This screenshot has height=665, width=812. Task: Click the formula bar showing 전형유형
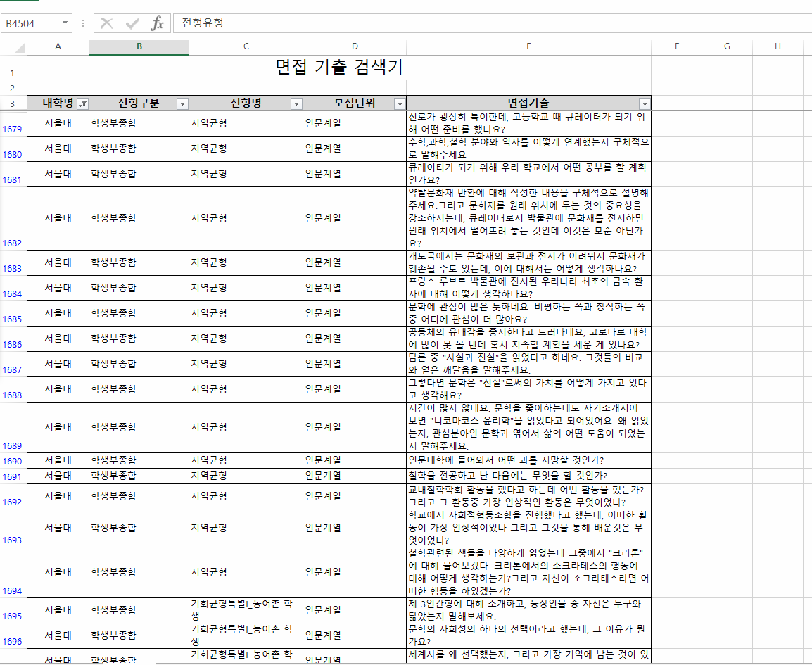[492, 23]
